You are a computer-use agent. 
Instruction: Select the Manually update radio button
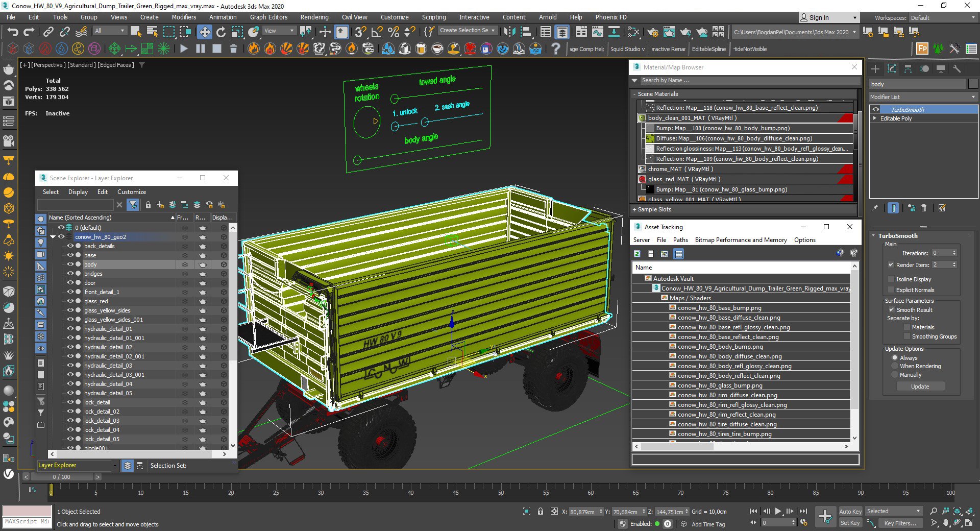[895, 375]
